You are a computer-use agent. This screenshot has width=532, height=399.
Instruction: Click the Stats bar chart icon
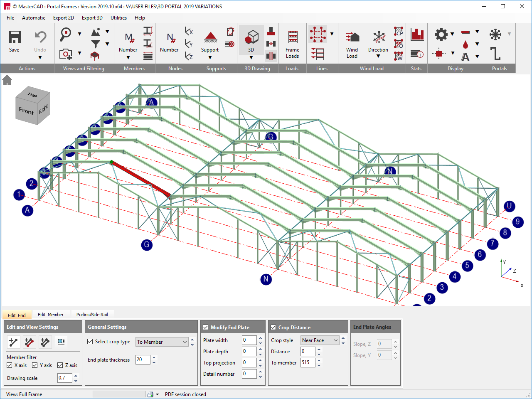click(417, 35)
